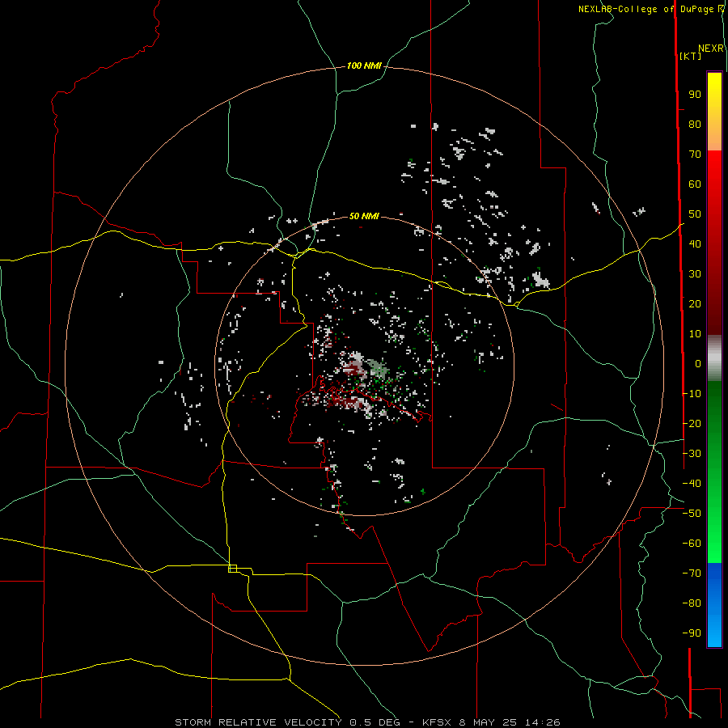
Task: Click the -60 scale value
Action: click(x=692, y=544)
